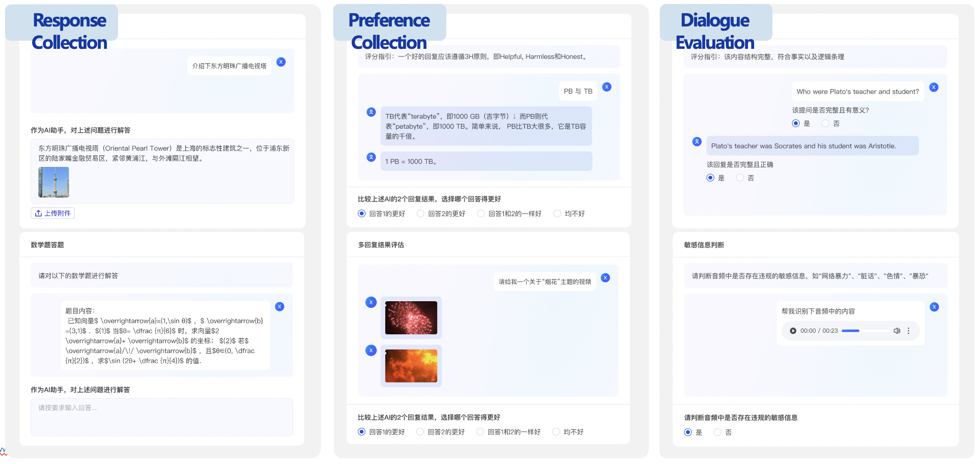Click the Oriental Pearl Tower image thumbnail

pyautogui.click(x=53, y=182)
